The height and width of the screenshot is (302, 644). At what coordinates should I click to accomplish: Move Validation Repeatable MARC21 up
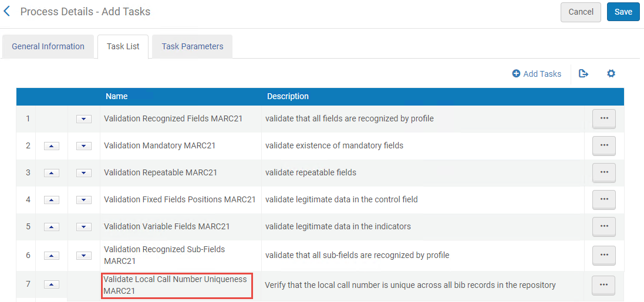tap(51, 173)
